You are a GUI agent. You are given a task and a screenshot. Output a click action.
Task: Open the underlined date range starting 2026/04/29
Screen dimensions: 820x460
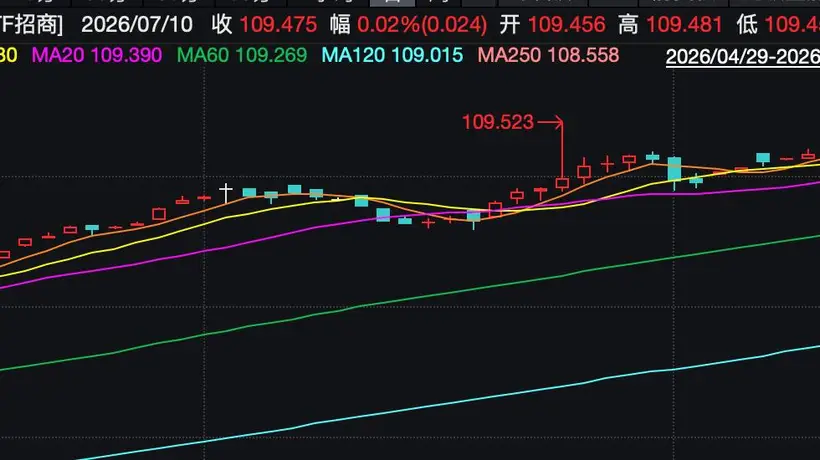coord(743,57)
